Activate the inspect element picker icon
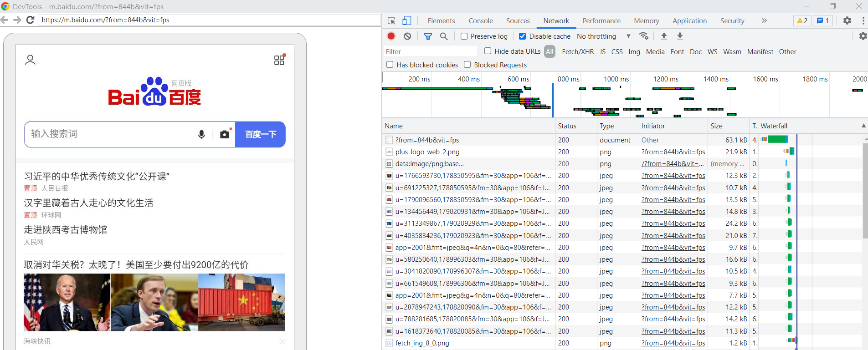Image resolution: width=868 pixels, height=350 pixels. coord(391,21)
